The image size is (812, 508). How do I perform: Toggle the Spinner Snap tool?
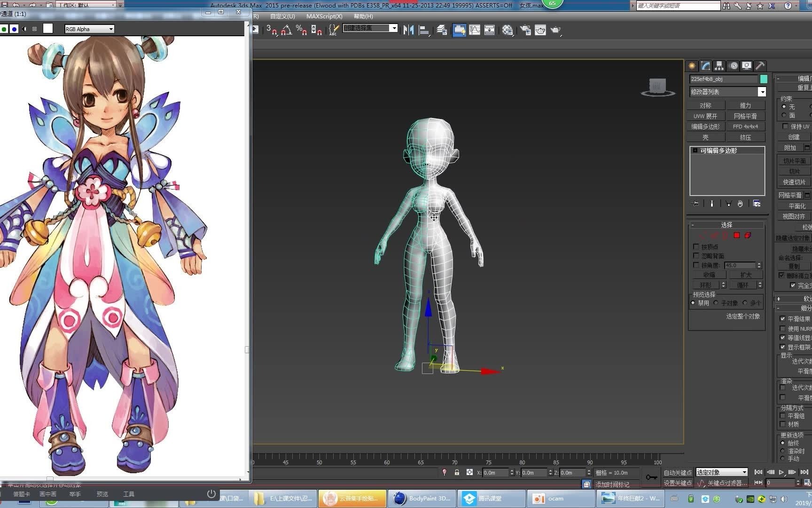(316, 30)
